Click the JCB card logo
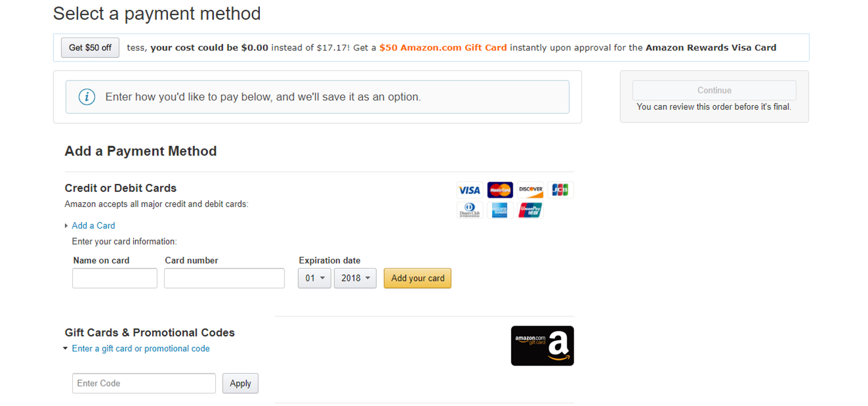Viewport: 868px width, 406px height. pyautogui.click(x=560, y=190)
